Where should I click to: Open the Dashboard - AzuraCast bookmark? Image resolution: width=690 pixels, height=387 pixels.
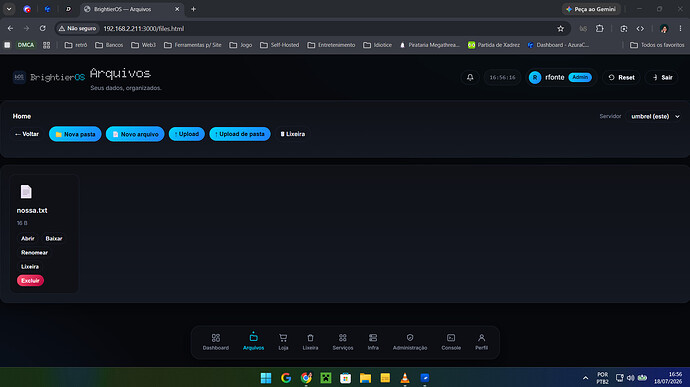point(558,45)
